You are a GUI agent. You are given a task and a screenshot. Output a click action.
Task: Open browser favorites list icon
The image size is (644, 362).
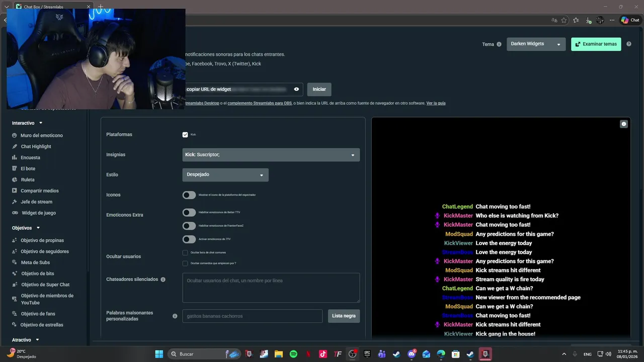(576, 20)
